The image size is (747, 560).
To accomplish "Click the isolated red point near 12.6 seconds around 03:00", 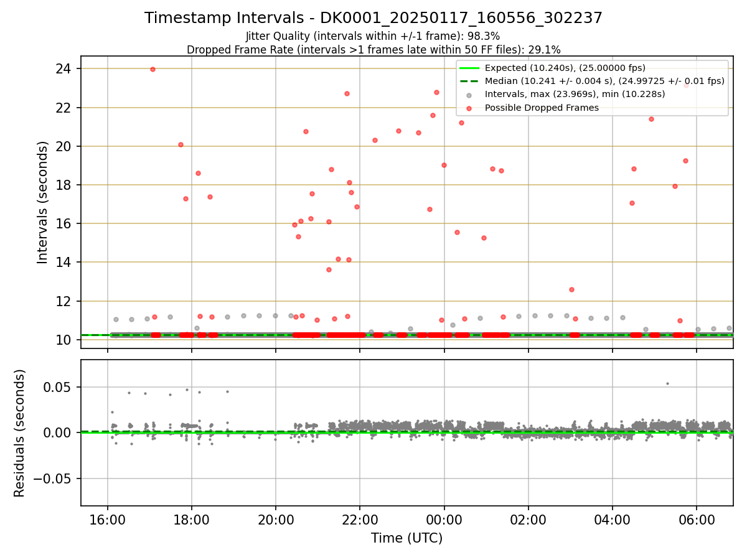I will (571, 289).
